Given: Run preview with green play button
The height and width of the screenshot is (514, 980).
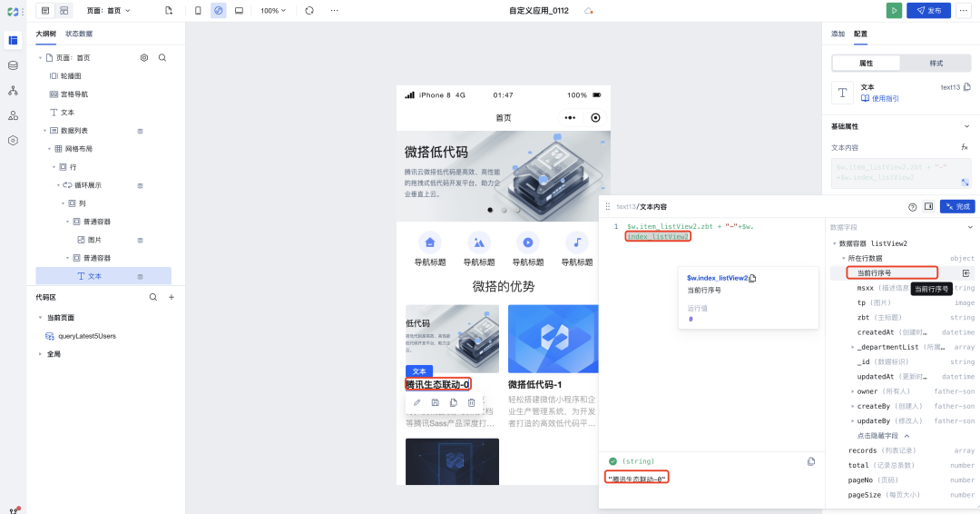Looking at the screenshot, I should tap(895, 11).
